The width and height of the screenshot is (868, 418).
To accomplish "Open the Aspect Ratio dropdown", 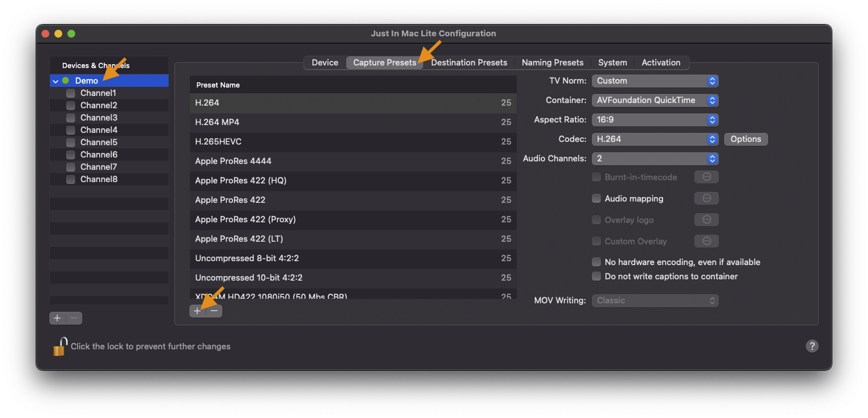I will [655, 120].
